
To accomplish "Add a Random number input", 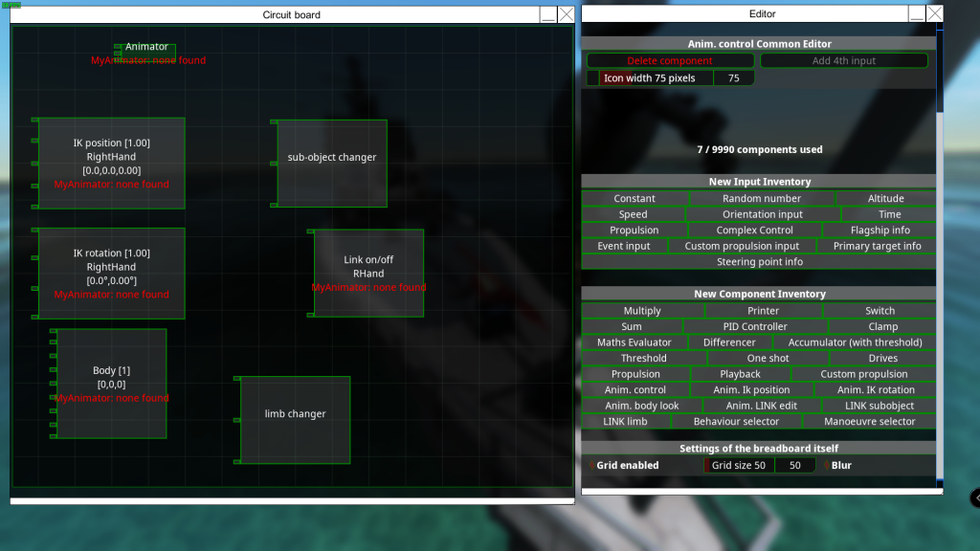I will pos(762,199).
